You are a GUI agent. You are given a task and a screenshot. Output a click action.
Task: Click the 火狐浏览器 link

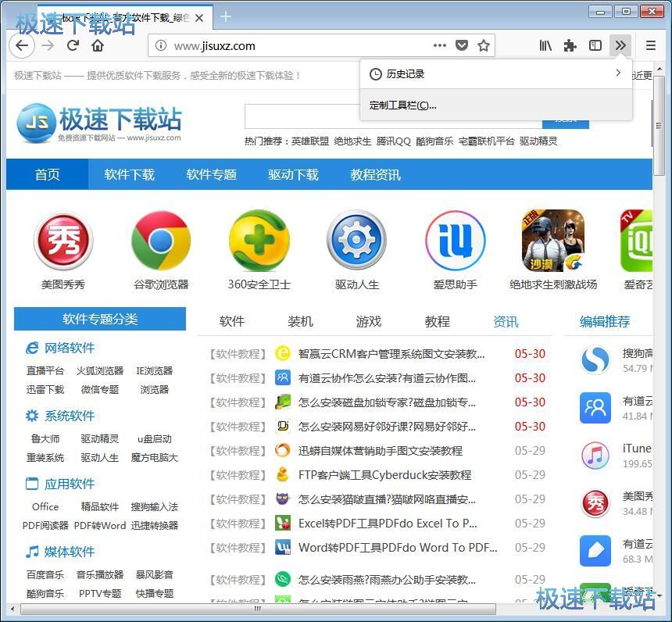click(100, 371)
